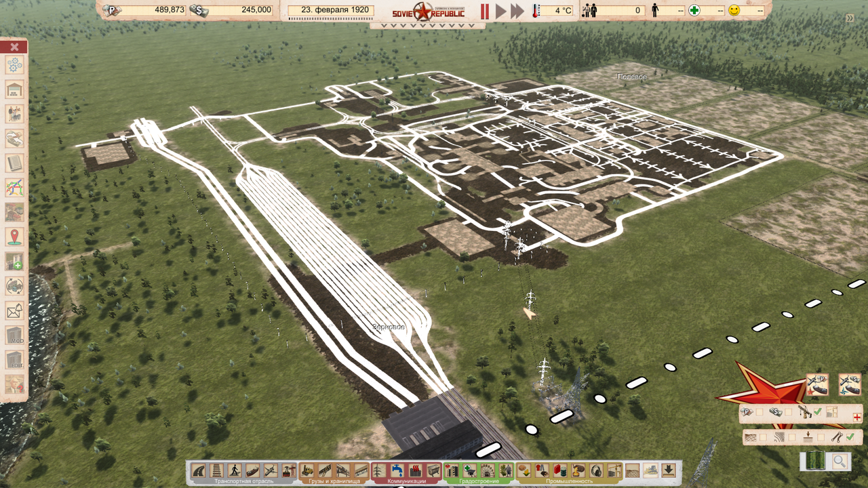Select the bulldozer tool icon

coord(650,470)
